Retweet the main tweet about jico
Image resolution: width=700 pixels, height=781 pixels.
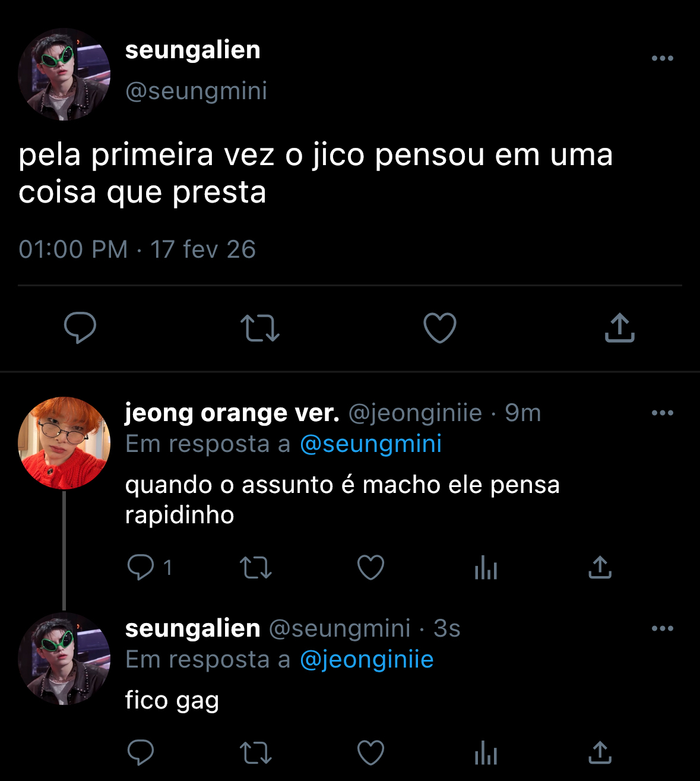[x=259, y=328]
